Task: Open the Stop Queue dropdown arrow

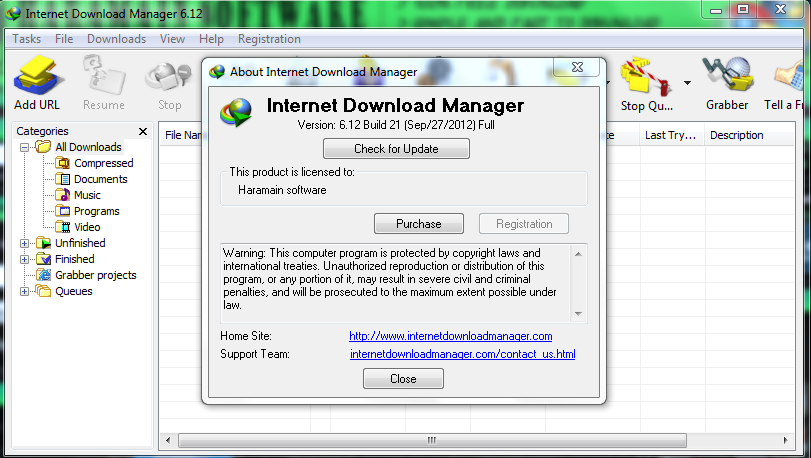Action: pos(687,83)
